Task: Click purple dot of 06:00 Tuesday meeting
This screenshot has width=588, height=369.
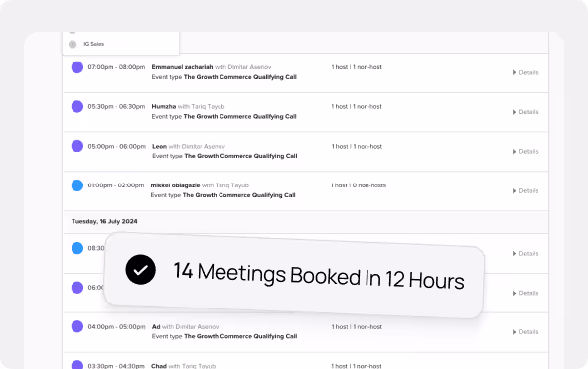Action: (77, 288)
